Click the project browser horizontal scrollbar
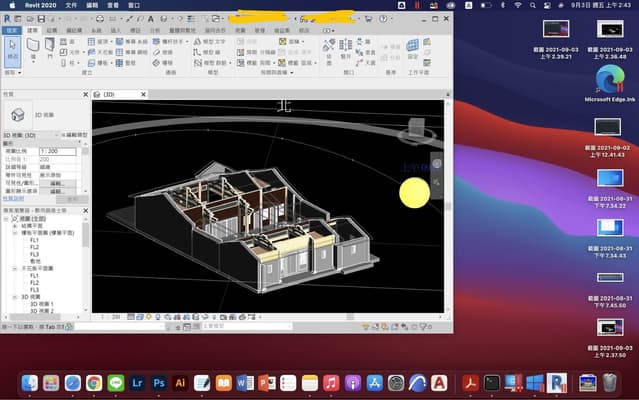This screenshot has height=400, width=639. pos(35,316)
